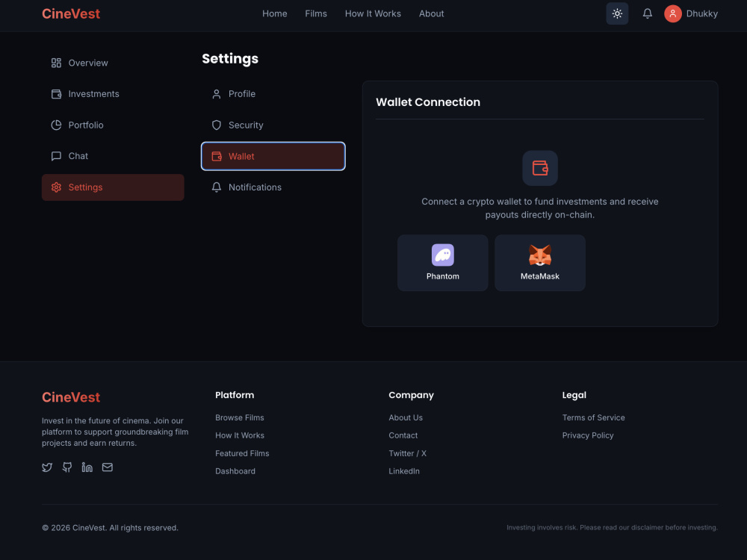Screen dimensions: 747x560
Task: Click the Wallet tab's wallet icon
Action: 217,156
